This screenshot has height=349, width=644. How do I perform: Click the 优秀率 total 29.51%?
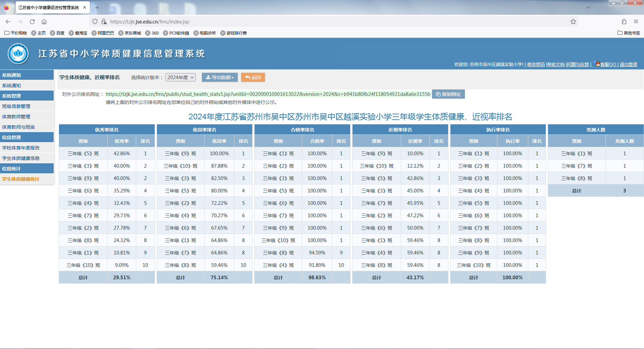(122, 278)
